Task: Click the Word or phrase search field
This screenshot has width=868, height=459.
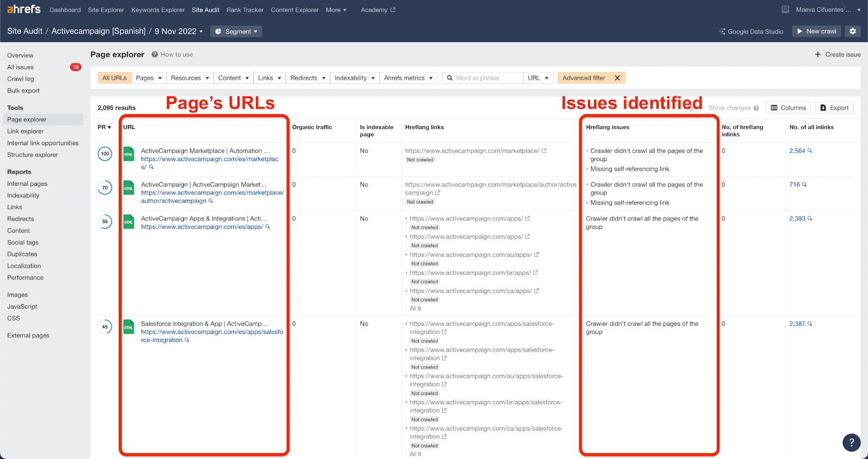Action: (x=483, y=78)
